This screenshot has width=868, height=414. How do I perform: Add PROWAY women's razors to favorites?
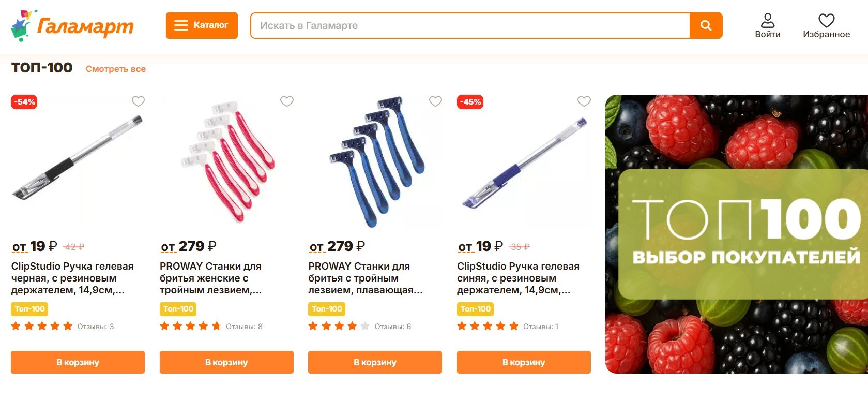pos(287,101)
